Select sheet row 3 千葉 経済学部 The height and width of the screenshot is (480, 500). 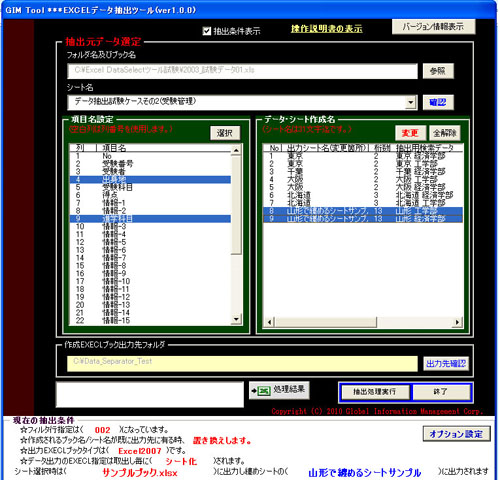click(363, 171)
